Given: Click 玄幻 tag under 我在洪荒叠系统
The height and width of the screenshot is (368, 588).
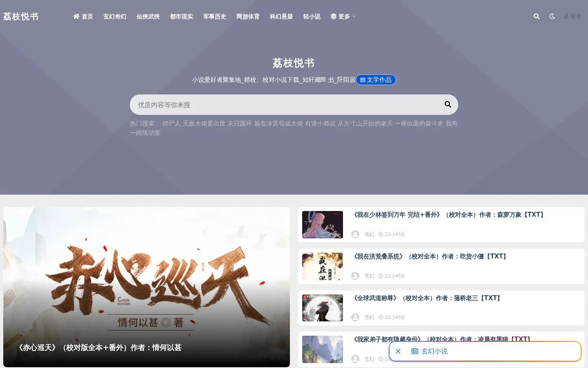Looking at the screenshot, I should [370, 276].
